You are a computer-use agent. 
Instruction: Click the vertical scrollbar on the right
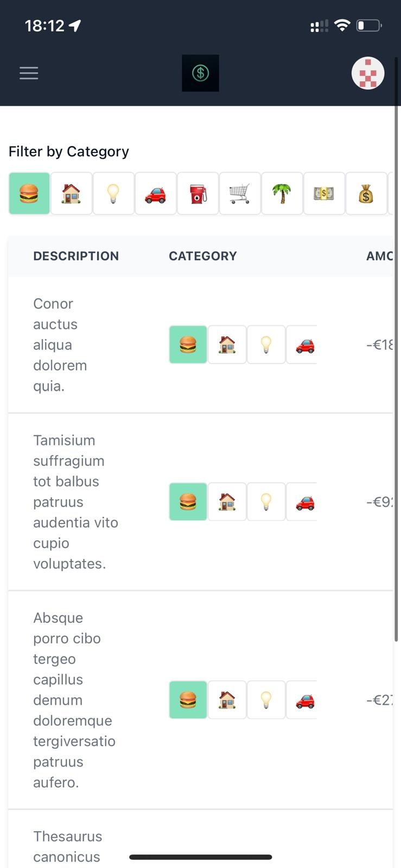[x=397, y=347]
